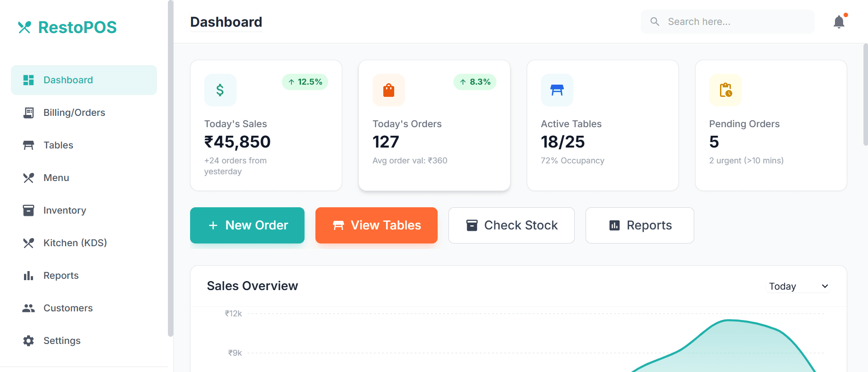Open Reports from the sidebar
The height and width of the screenshot is (372, 868).
(x=84, y=276)
